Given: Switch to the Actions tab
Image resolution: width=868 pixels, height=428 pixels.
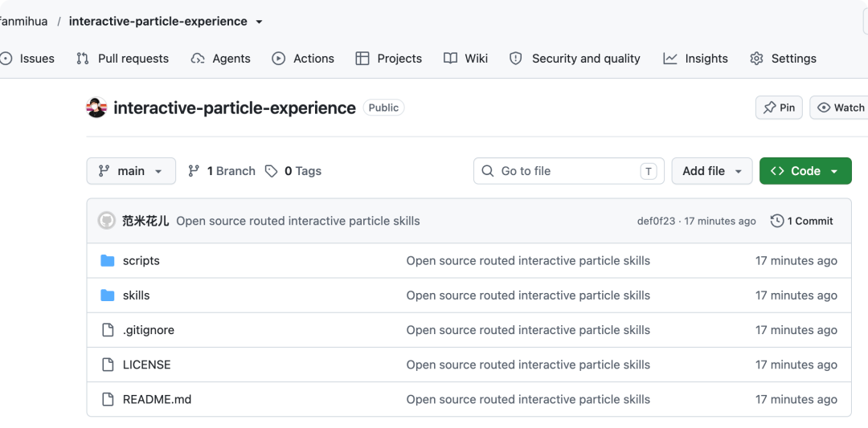Looking at the screenshot, I should click(303, 59).
